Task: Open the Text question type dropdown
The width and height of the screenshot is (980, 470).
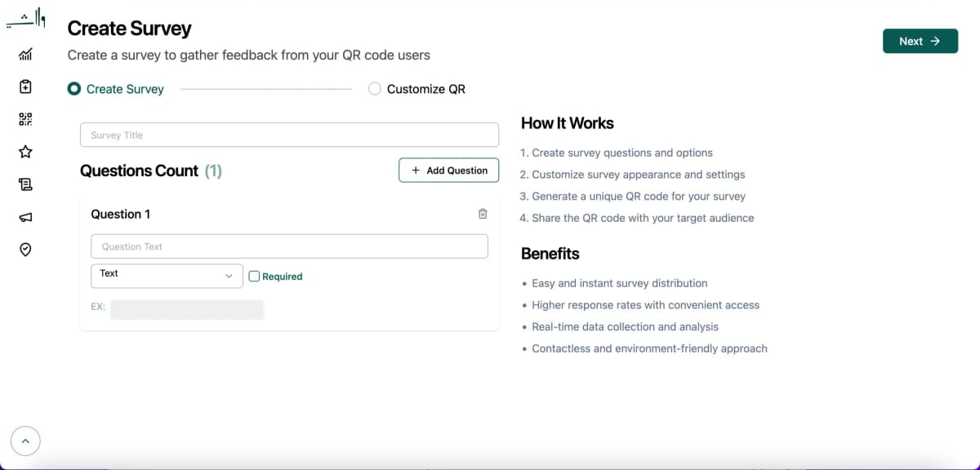Action: click(x=166, y=275)
